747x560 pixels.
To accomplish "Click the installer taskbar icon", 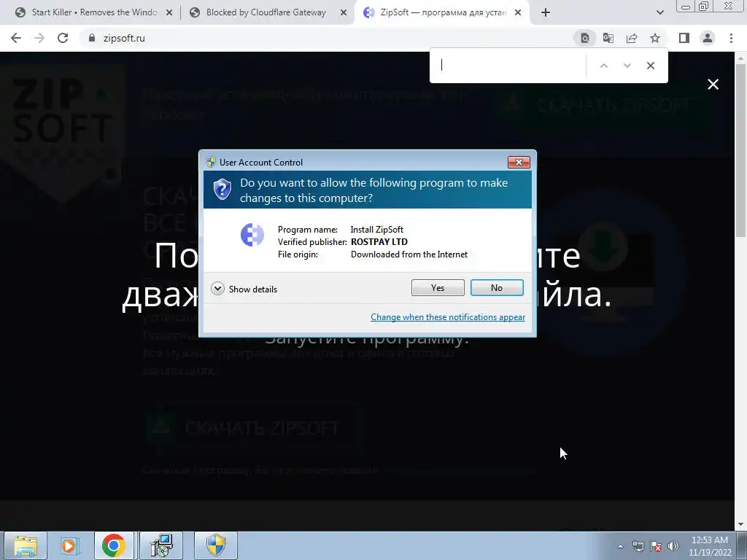I will (161, 545).
